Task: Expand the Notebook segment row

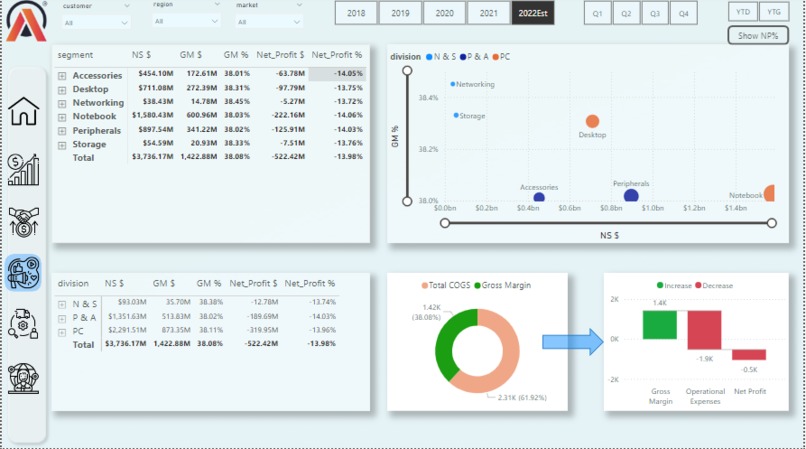Action: click(x=62, y=117)
